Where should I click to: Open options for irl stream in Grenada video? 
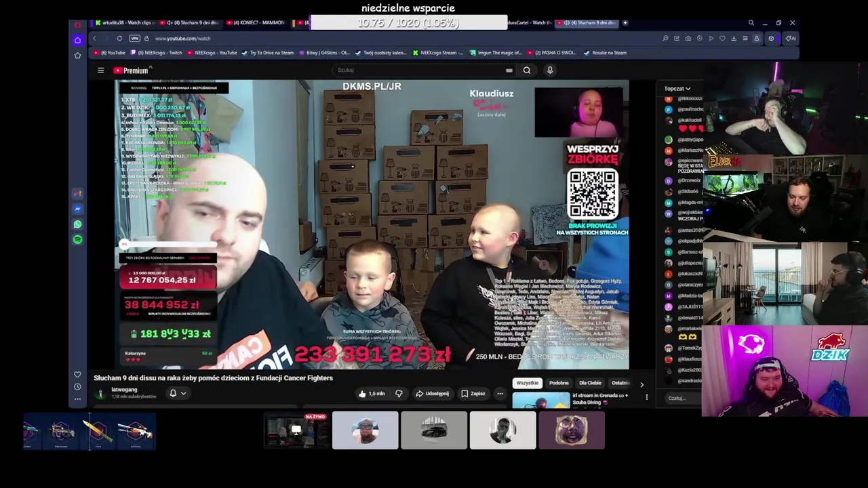click(x=646, y=397)
